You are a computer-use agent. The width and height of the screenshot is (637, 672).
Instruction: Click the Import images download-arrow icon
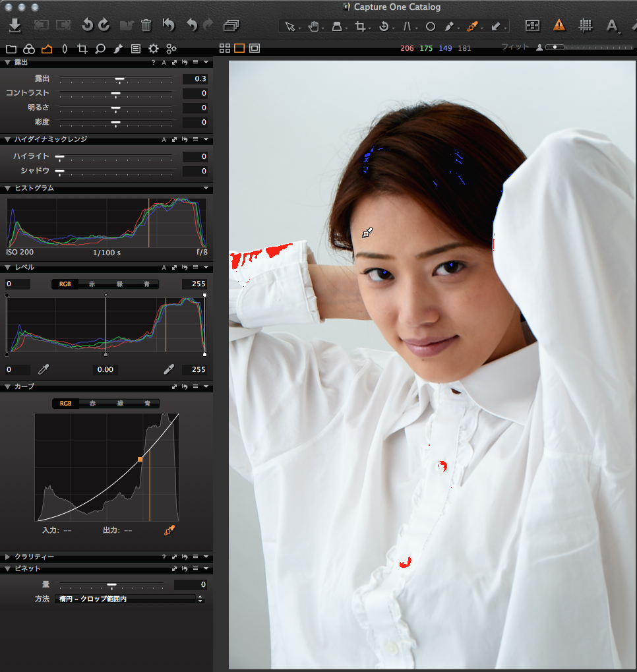15,26
